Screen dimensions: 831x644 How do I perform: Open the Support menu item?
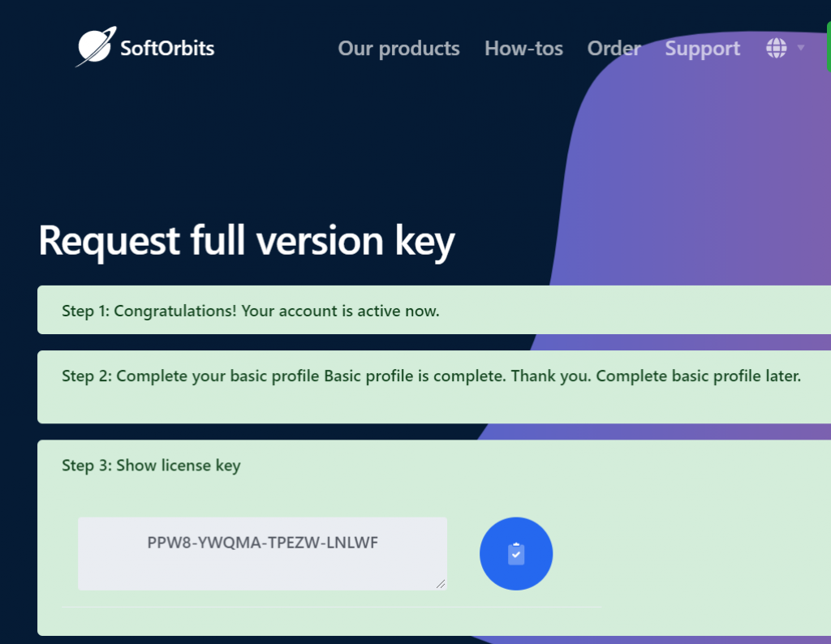702,49
